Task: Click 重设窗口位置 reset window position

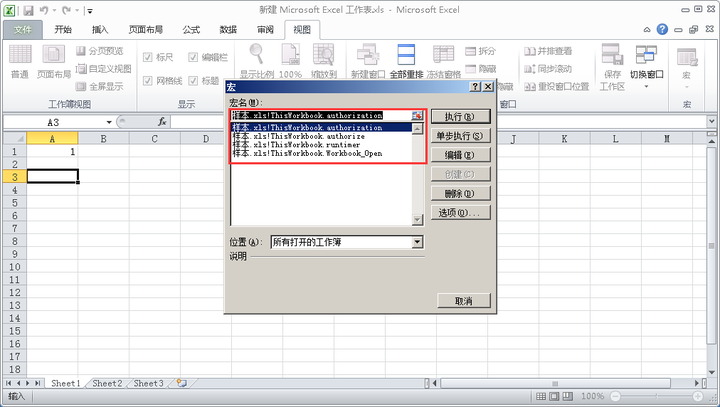Action: (x=557, y=86)
